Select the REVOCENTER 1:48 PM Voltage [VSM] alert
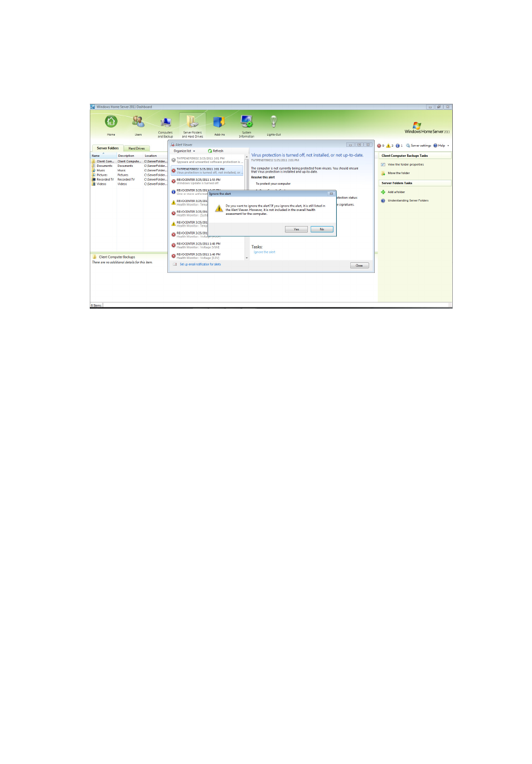532x764 pixels. click(207, 246)
